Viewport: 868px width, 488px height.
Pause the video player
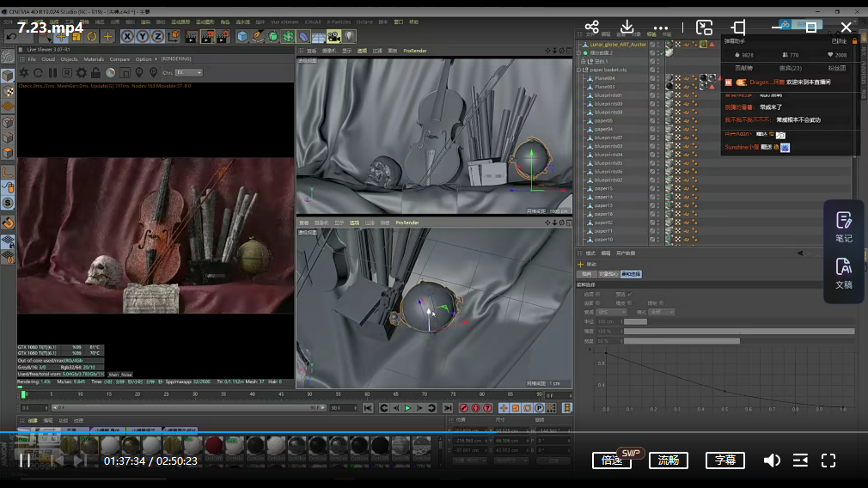[x=25, y=461]
